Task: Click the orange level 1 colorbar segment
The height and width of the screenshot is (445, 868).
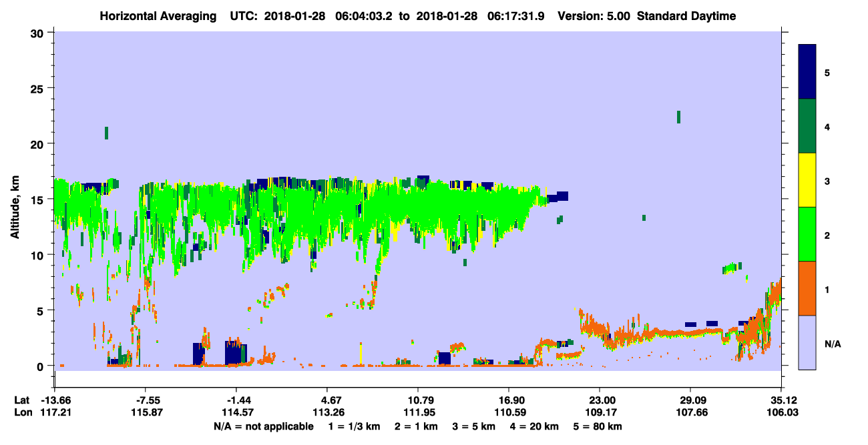Action: click(x=807, y=288)
